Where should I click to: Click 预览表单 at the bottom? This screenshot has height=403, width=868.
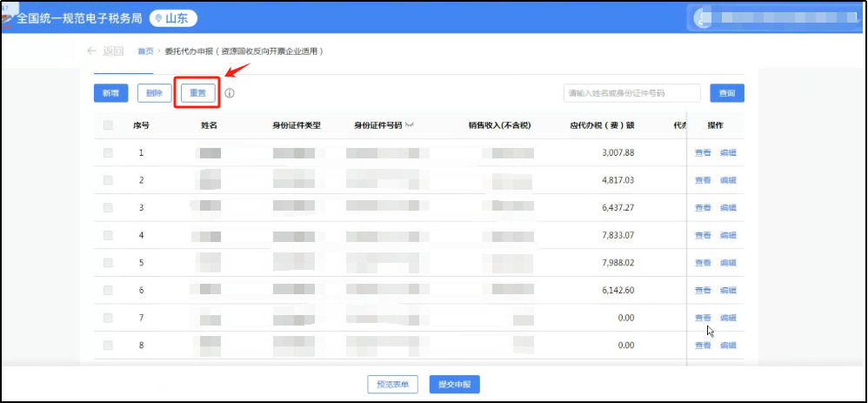click(x=392, y=384)
